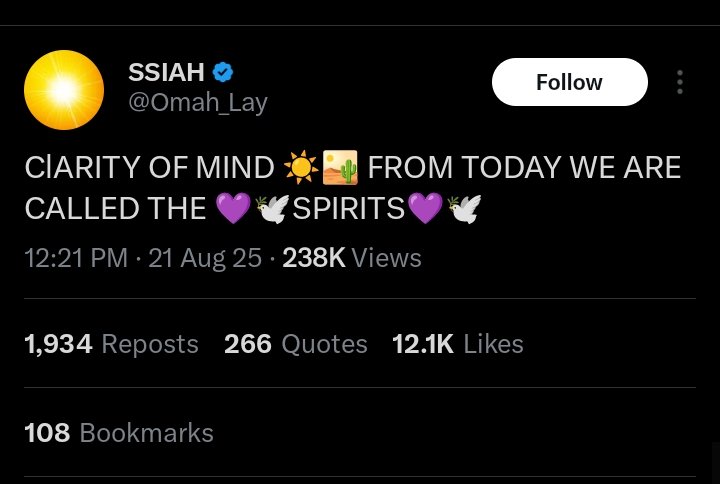Open the @Omah_Lay handle link
The height and width of the screenshot is (484, 720).
(198, 103)
